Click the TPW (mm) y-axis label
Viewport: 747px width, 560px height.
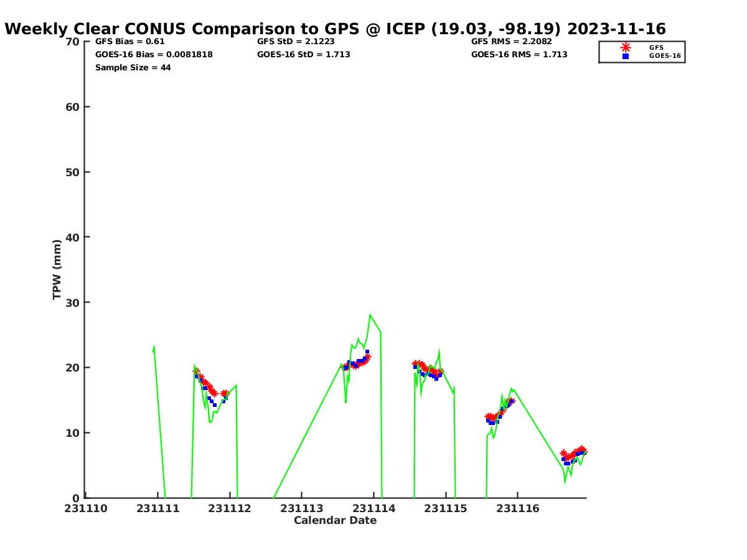click(x=57, y=269)
